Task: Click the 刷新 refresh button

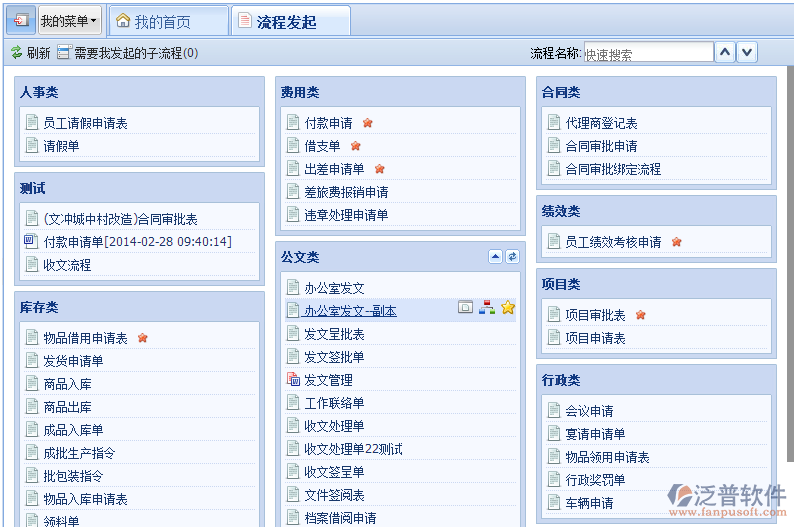Action: [30, 53]
